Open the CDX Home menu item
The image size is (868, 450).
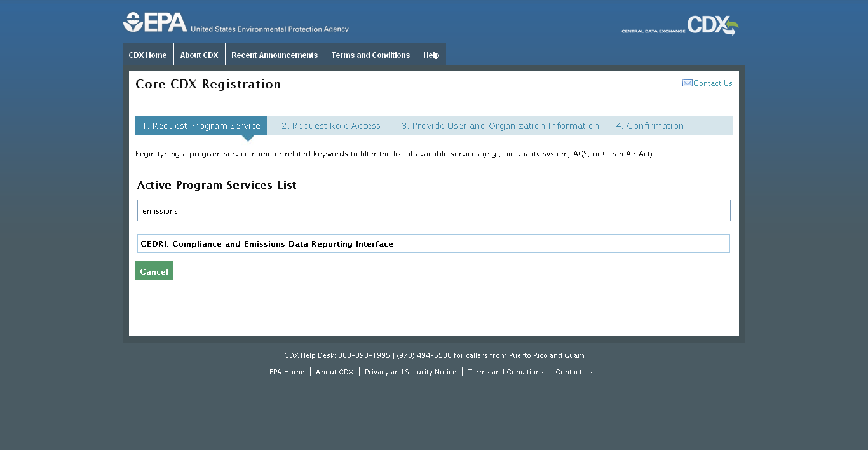coord(147,55)
